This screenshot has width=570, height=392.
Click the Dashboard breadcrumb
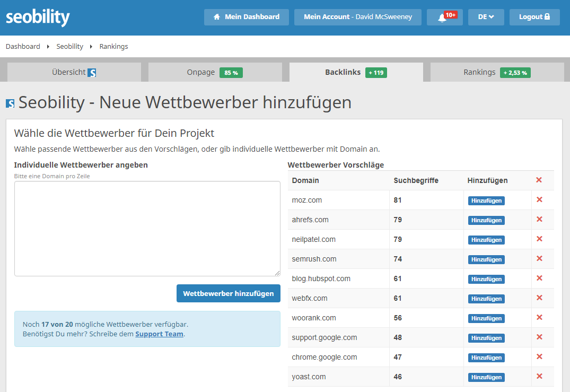click(x=23, y=47)
